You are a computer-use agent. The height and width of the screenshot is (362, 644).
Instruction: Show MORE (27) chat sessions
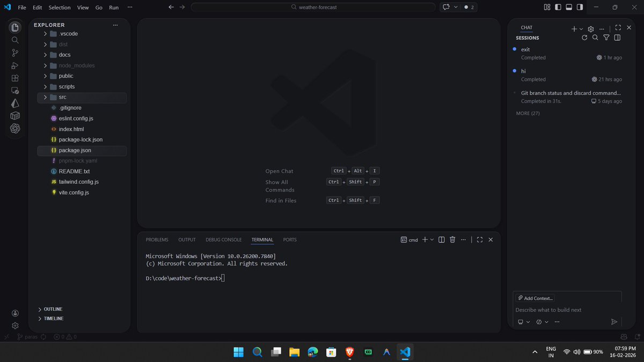point(528,114)
